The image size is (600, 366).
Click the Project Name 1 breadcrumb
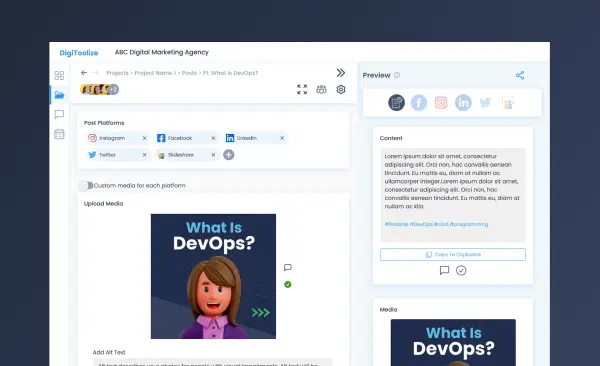point(155,73)
